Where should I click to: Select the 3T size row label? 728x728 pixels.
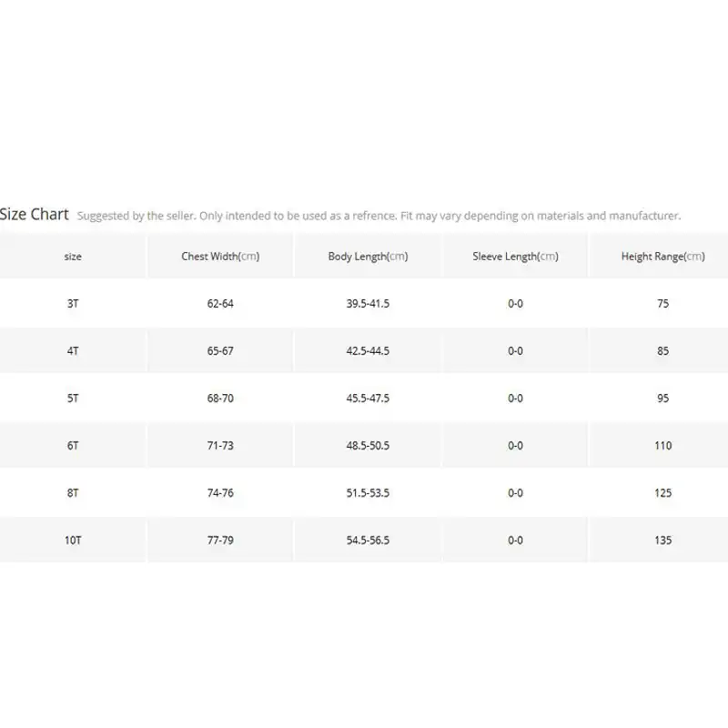click(73, 304)
